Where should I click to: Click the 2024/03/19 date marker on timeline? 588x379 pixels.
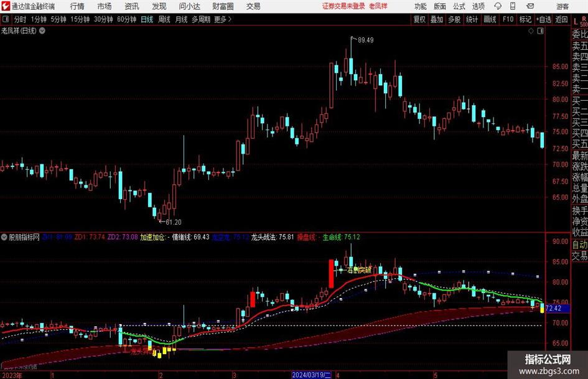[x=311, y=375]
